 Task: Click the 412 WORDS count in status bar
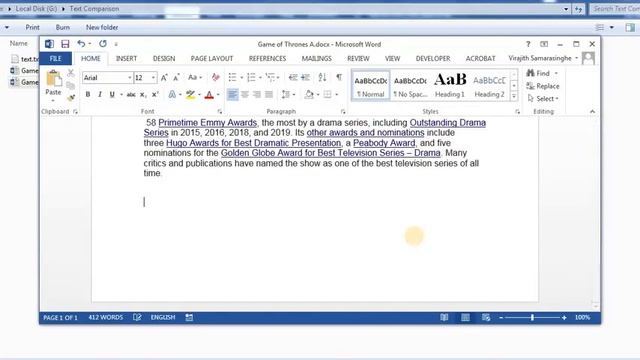point(105,317)
